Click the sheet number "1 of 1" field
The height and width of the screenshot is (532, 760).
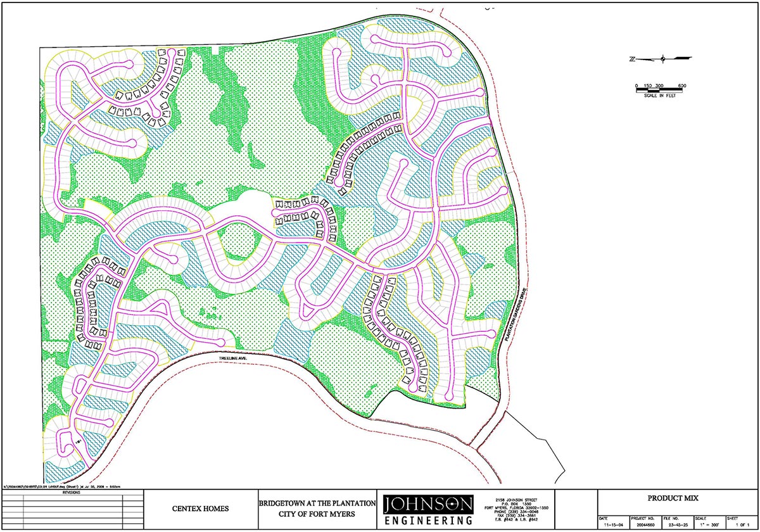pos(738,525)
